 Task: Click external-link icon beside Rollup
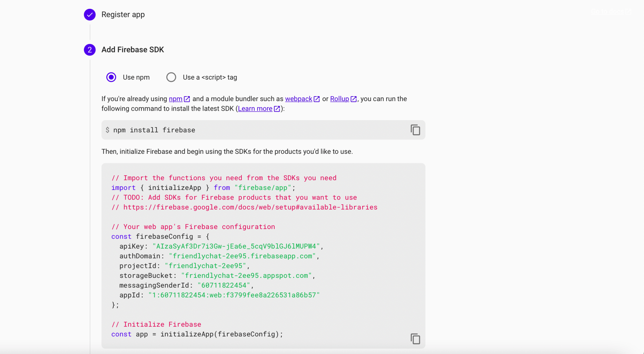(354, 99)
